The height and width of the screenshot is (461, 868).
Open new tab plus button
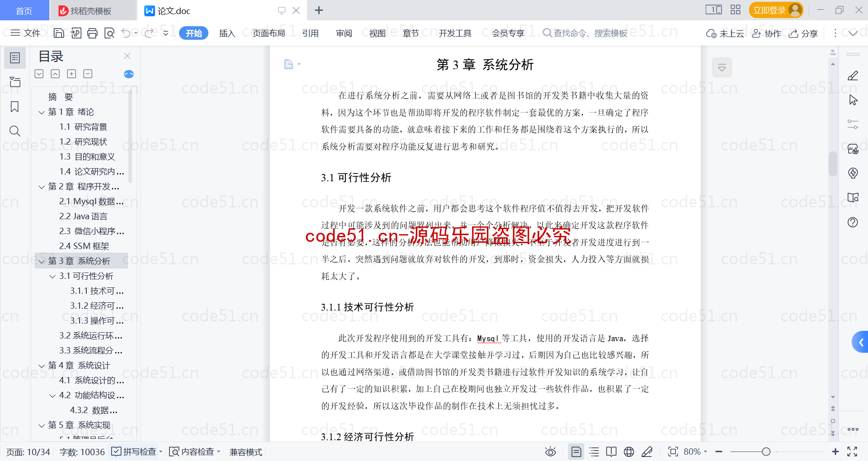point(319,10)
